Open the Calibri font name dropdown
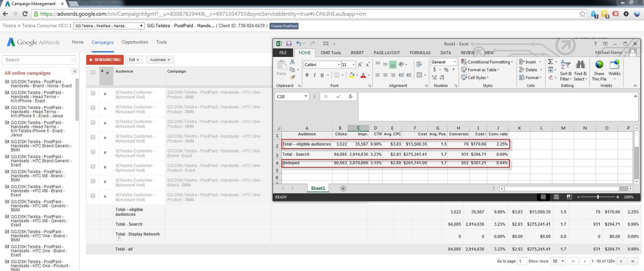Viewport: 644px width, 271px height. coord(339,65)
